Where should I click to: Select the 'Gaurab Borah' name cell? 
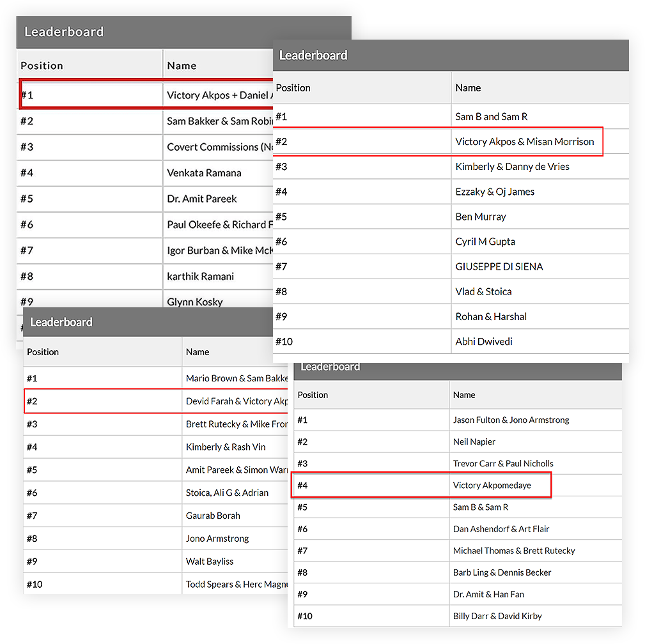[235, 516]
